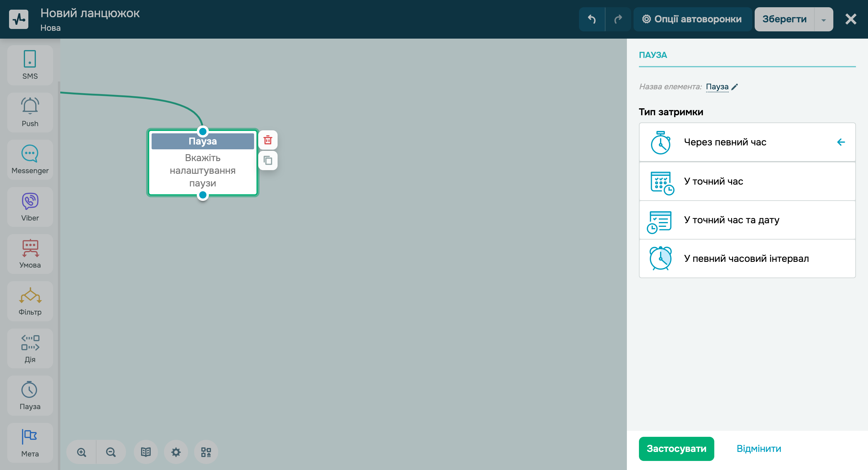Delete the Пауза node with trash icon

pyautogui.click(x=268, y=140)
